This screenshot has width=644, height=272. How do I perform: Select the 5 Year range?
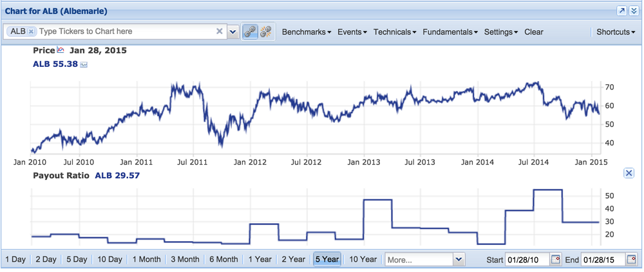click(x=327, y=259)
